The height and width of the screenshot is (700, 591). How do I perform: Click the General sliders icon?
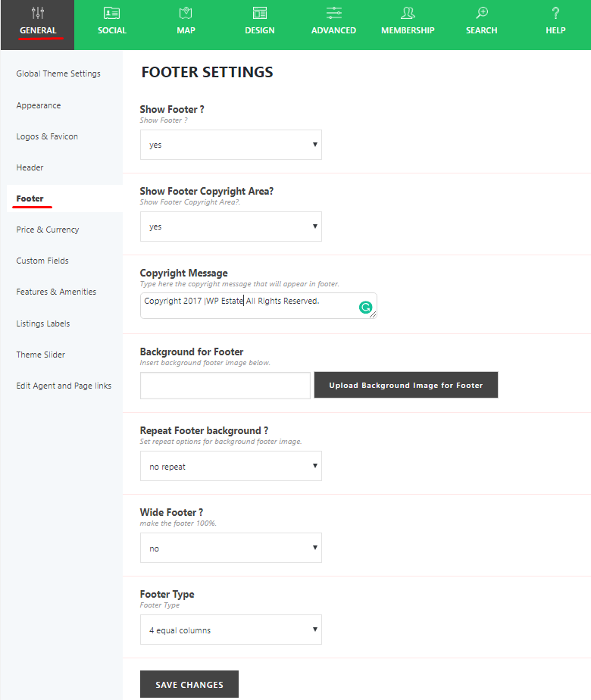37,13
